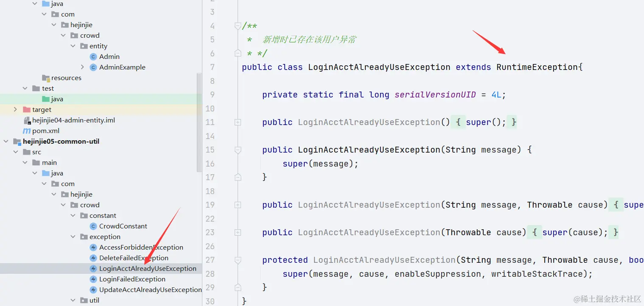644x306 pixels.
Task: Collapse the entity folder node
Action: click(x=73, y=46)
